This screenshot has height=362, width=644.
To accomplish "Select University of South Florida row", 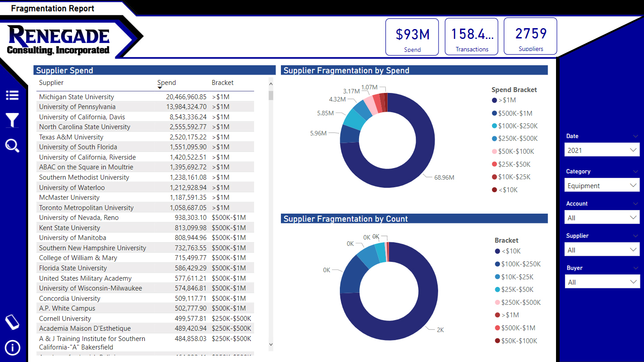I will coord(145,147).
